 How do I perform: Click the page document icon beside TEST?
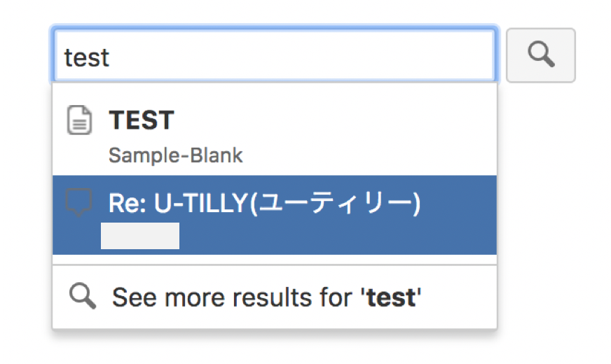tap(78, 120)
